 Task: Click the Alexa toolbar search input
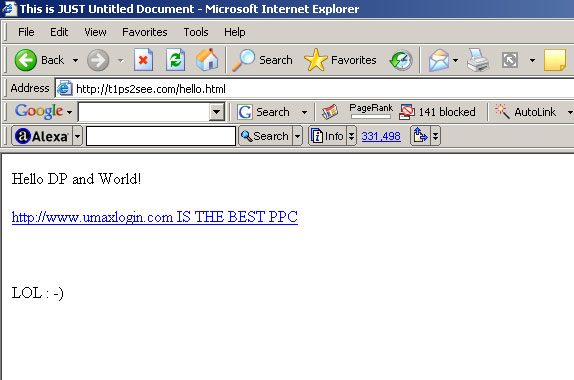click(x=161, y=136)
